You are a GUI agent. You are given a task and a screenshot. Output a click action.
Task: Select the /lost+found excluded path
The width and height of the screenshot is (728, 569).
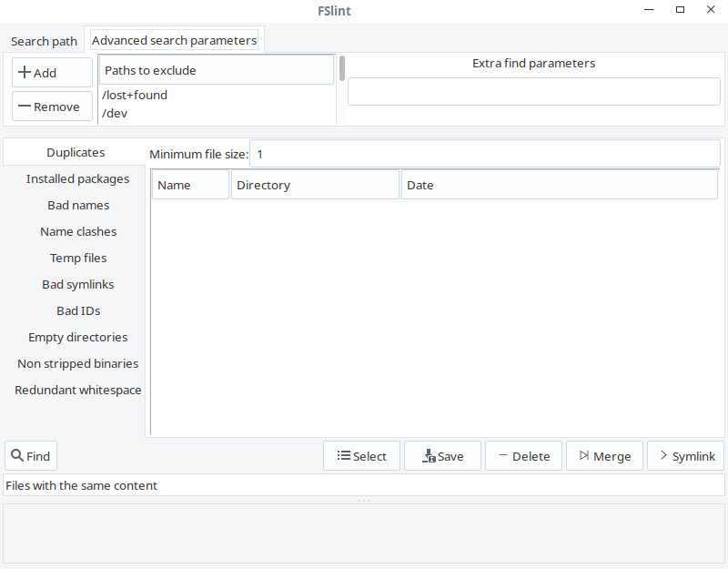[135, 95]
